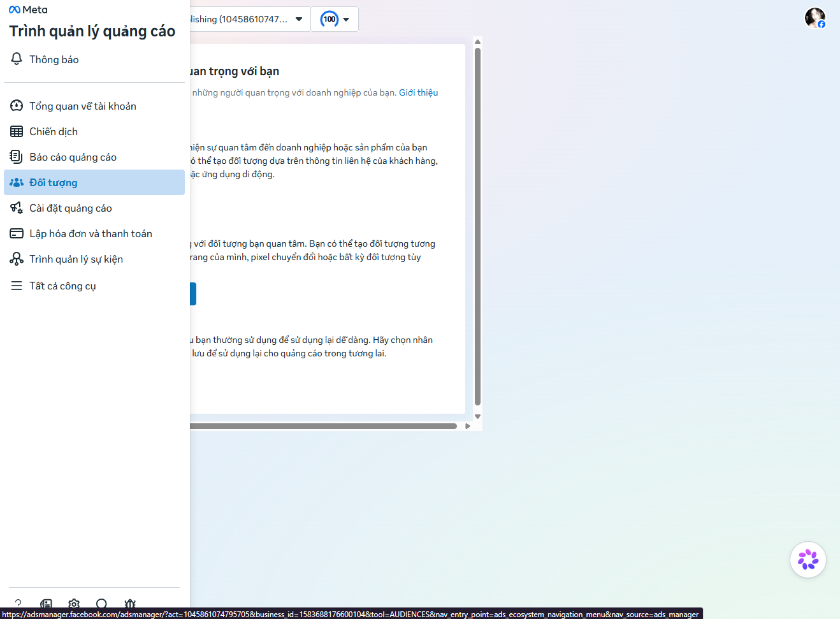This screenshot has height=619, width=840.
Task: Open Báo cáo quảng cáo
Action: coord(94,157)
